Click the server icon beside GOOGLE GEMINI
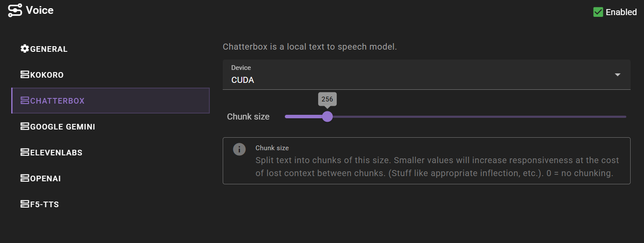The width and height of the screenshot is (644, 243). [x=25, y=126]
